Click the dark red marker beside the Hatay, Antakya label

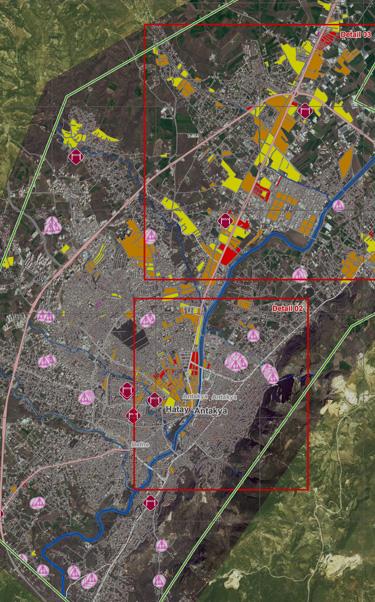coord(154,400)
